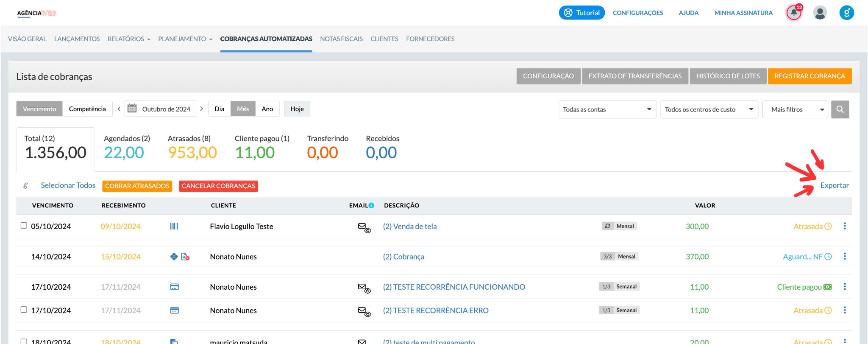Click the Exportar link

click(835, 185)
